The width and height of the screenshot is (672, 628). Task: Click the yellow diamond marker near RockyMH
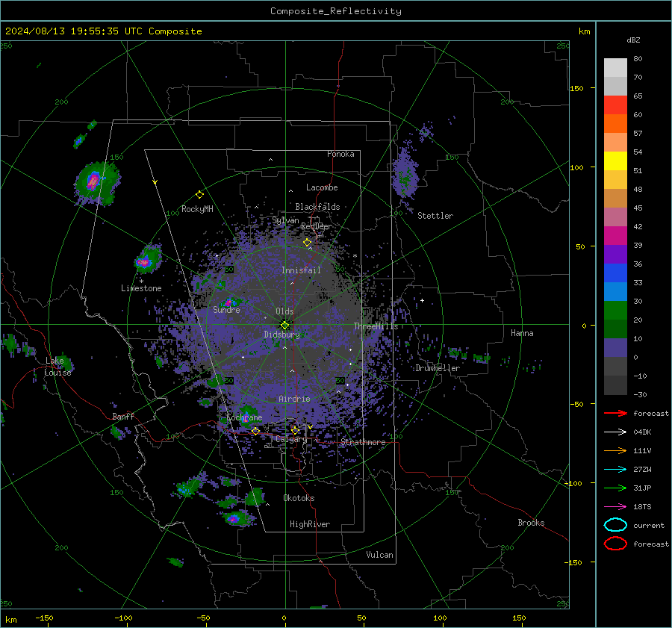click(x=199, y=195)
